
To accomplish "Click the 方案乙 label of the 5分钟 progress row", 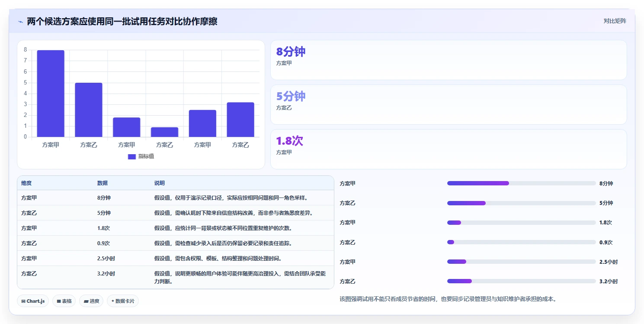I will (x=348, y=203).
